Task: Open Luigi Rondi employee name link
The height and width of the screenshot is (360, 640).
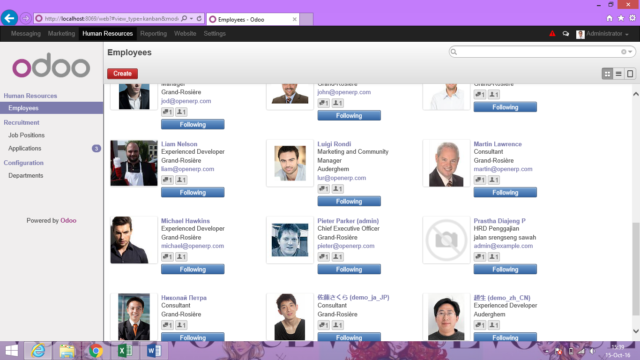Action: point(334,144)
